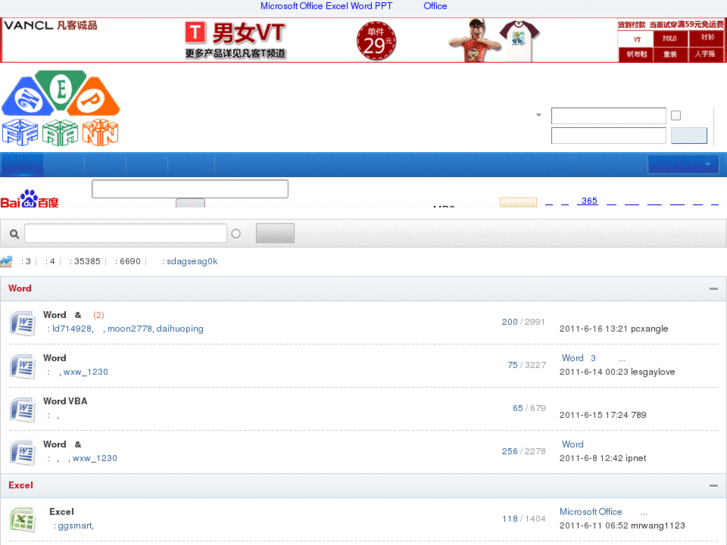Screen dimensions: 727x545
Task: Click '2011-6-16 13:21 pcxangle' last post
Action: click(x=614, y=328)
